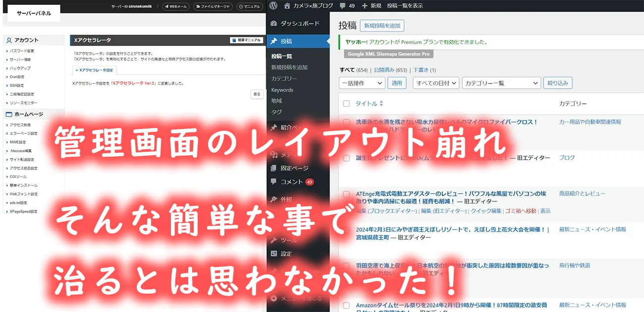Screen dimensions: 644x312
Task: Open MIME設定 in server panel menu
Action: [x=18, y=142]
